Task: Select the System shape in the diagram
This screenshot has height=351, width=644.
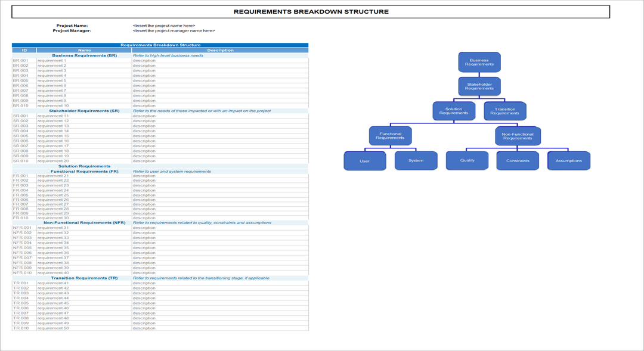Action: click(416, 160)
